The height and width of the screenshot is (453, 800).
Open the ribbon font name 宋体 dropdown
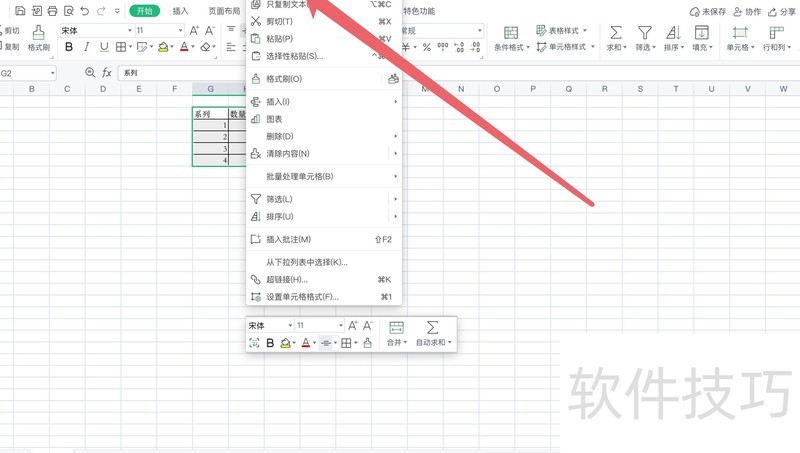point(130,31)
